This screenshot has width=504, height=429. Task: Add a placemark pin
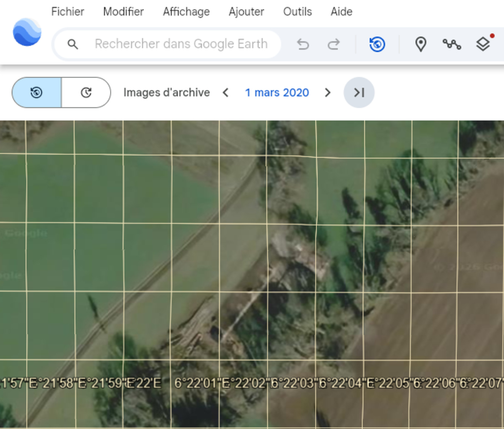421,44
